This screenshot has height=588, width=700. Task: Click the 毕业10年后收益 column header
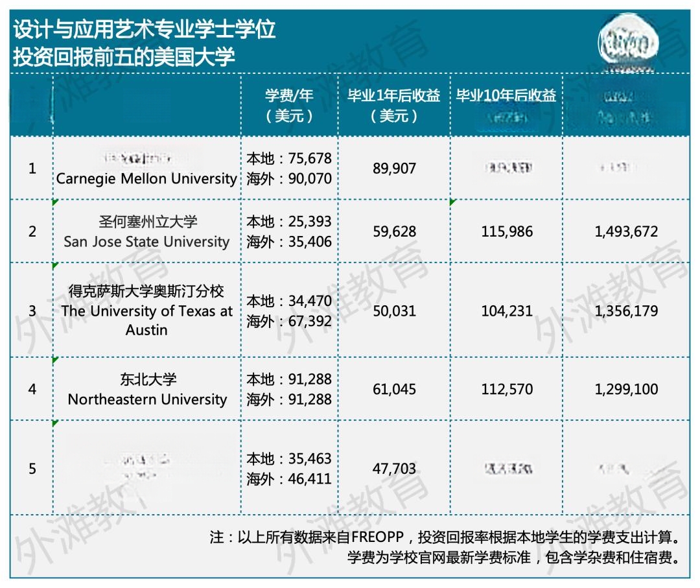coord(506,95)
